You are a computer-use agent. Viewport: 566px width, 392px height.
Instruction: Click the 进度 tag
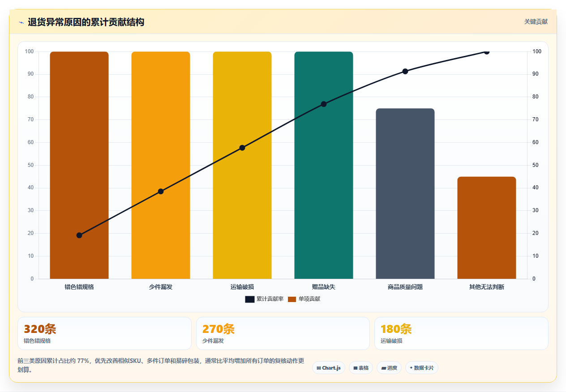pos(389,368)
